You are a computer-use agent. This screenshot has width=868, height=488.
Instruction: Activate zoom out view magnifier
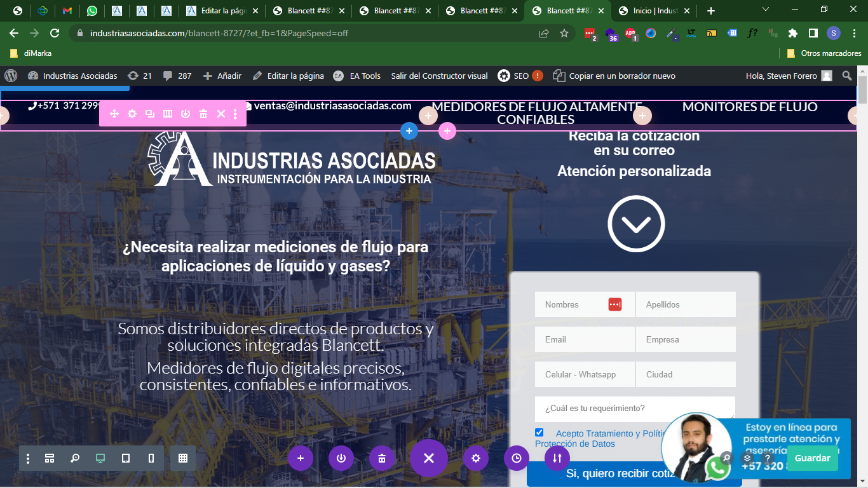click(x=75, y=458)
